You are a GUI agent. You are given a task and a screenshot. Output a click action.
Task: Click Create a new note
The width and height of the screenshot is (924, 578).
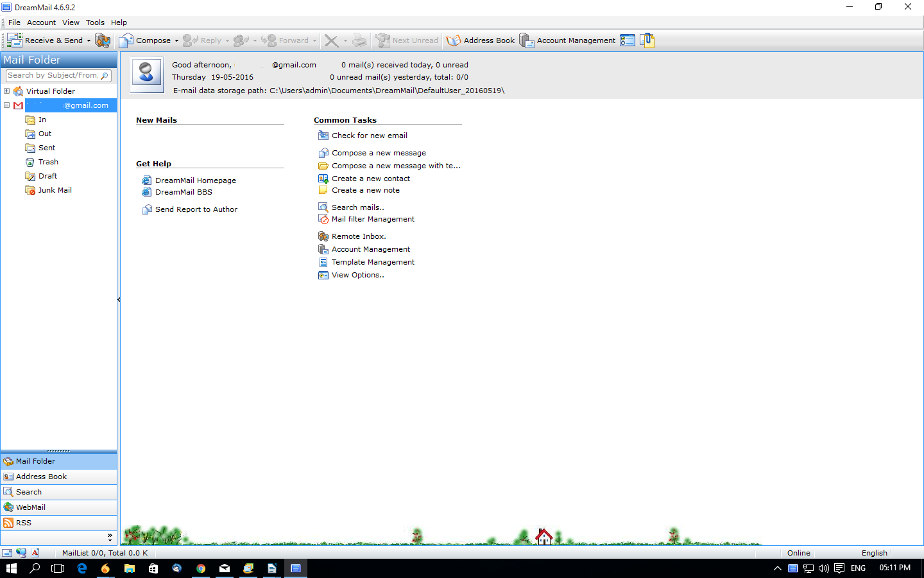tap(366, 190)
